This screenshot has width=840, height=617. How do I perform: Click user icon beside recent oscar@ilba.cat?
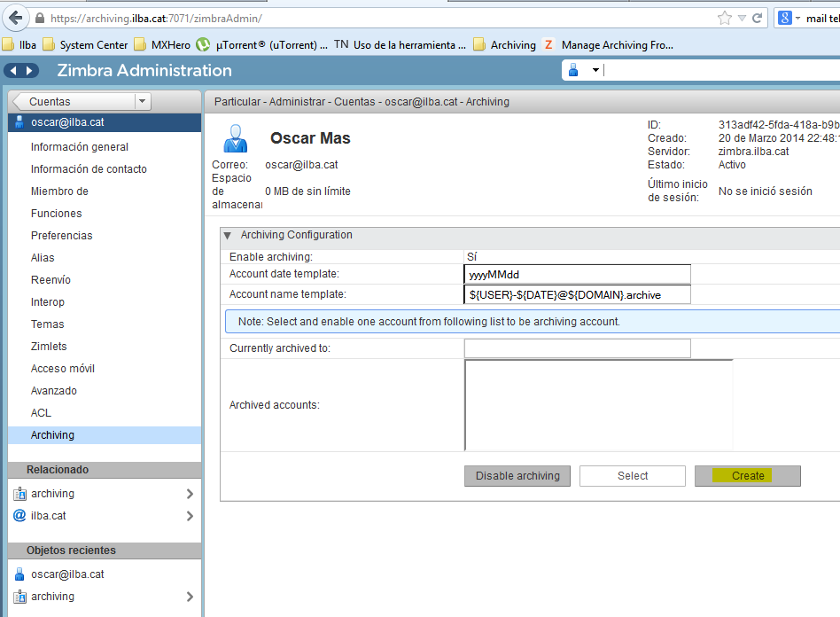[x=19, y=574]
